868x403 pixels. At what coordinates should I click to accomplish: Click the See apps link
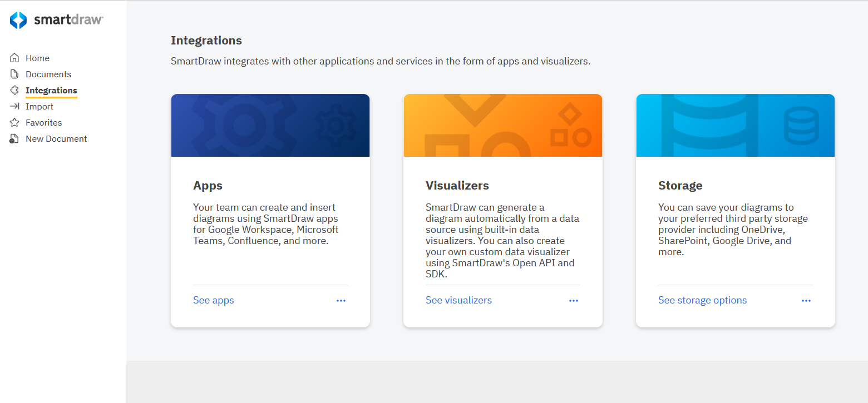point(213,300)
